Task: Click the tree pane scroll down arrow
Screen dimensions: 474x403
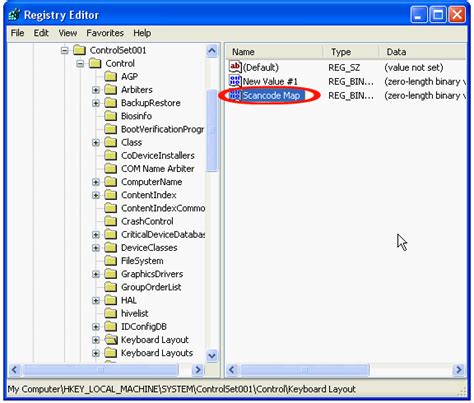Action: [212, 355]
